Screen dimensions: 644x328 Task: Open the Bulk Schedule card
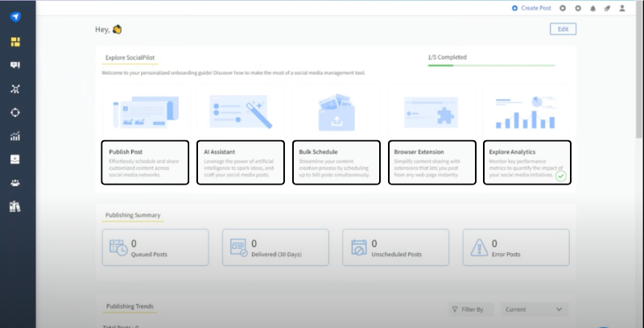336,163
